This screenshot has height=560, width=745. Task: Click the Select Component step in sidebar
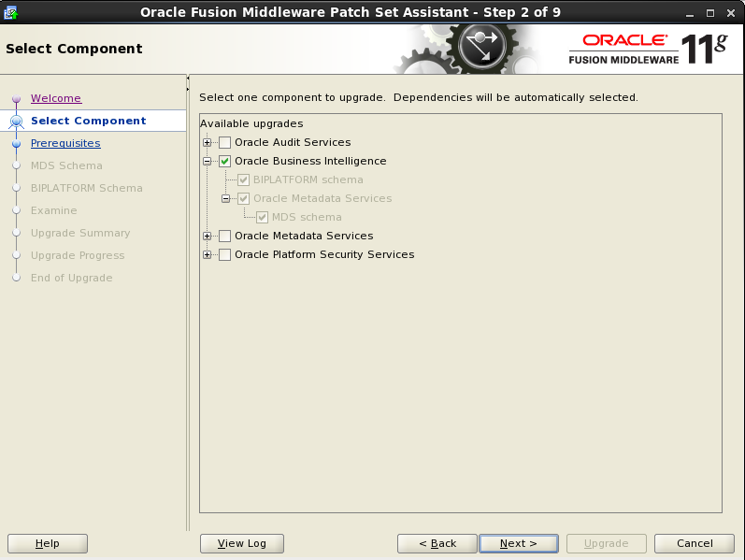(89, 121)
